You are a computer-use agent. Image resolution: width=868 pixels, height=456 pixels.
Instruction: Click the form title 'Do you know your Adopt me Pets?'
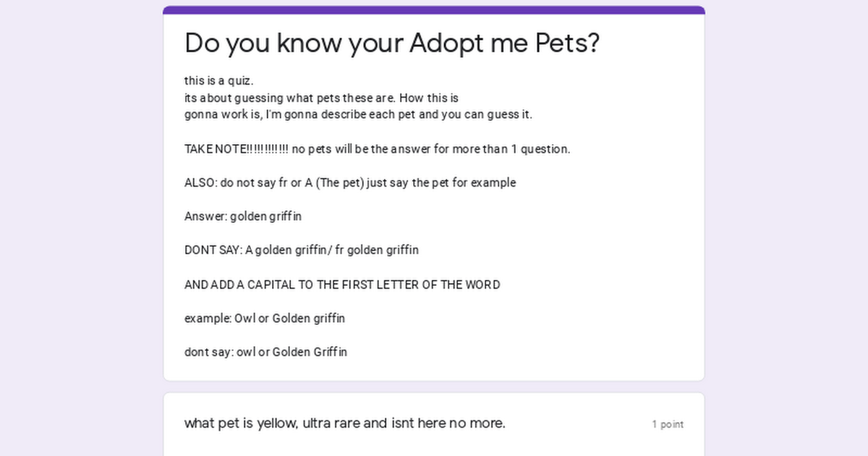click(392, 43)
